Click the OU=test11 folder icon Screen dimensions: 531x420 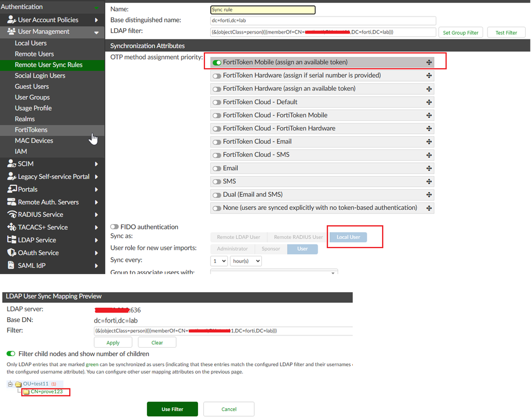18,384
